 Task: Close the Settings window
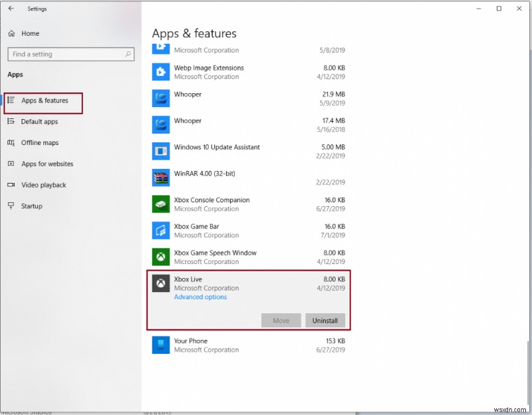(x=519, y=9)
